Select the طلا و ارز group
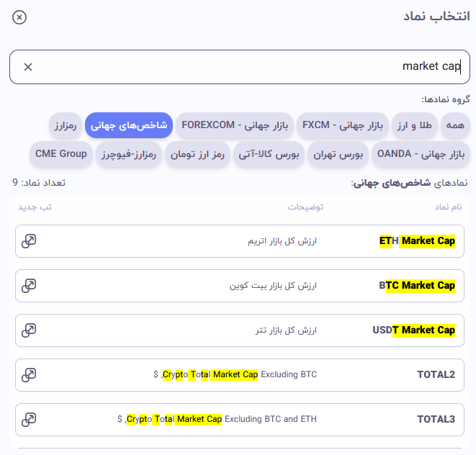The height and width of the screenshot is (455, 476). point(414,125)
